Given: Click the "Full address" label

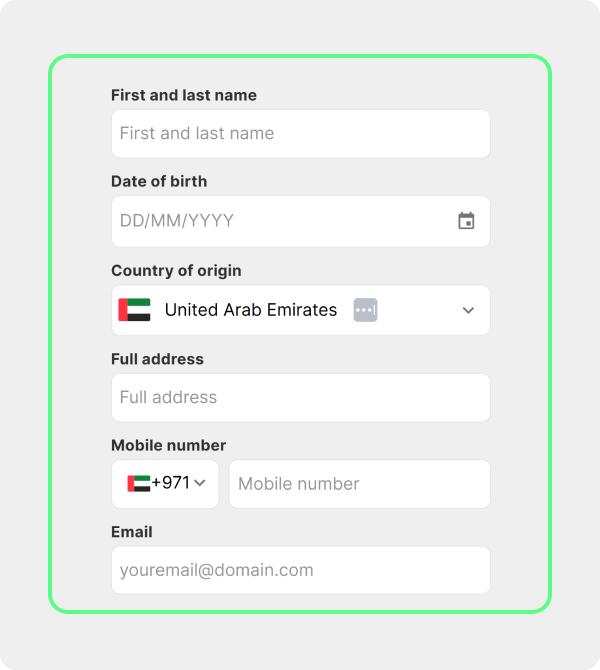Looking at the screenshot, I should pos(157,359).
